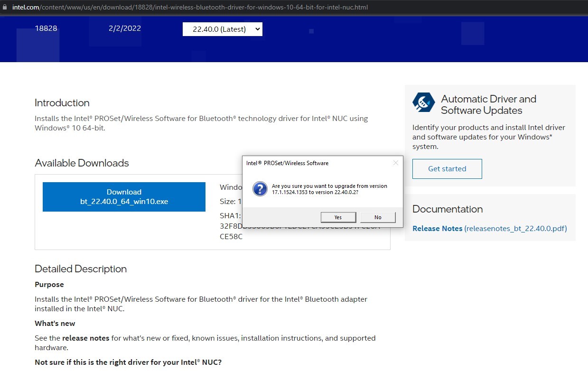Click the Automatic Driver and Software Updates heading
Image resolution: width=588 pixels, height=371 pixels.
click(488, 105)
